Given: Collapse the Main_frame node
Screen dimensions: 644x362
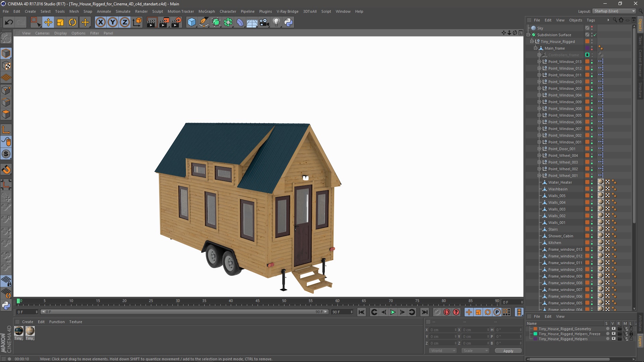Looking at the screenshot, I should point(536,48).
